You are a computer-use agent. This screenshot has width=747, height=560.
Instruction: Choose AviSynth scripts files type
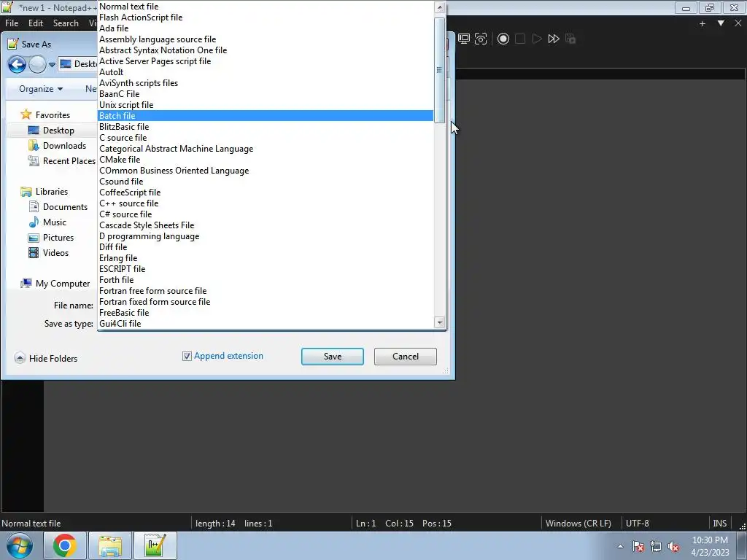click(x=266, y=83)
